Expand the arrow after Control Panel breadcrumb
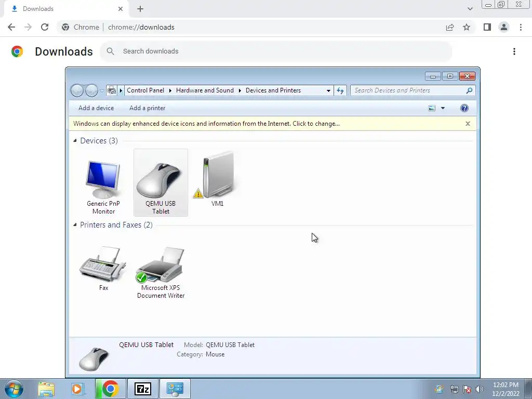Viewport: 532px width, 399px height. point(170,90)
